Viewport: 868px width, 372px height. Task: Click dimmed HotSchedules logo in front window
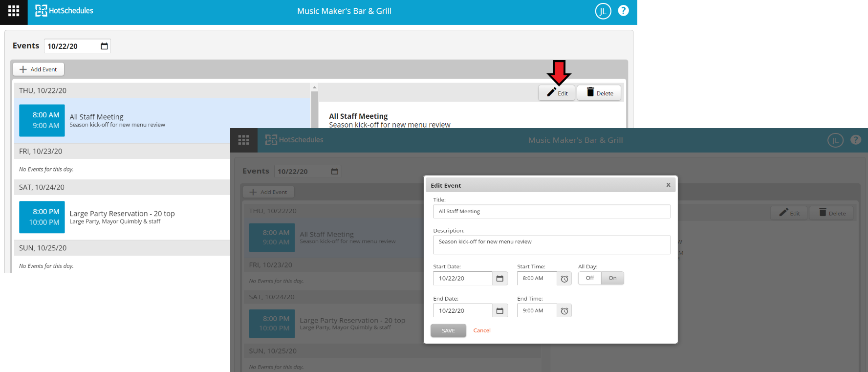pyautogui.click(x=294, y=140)
